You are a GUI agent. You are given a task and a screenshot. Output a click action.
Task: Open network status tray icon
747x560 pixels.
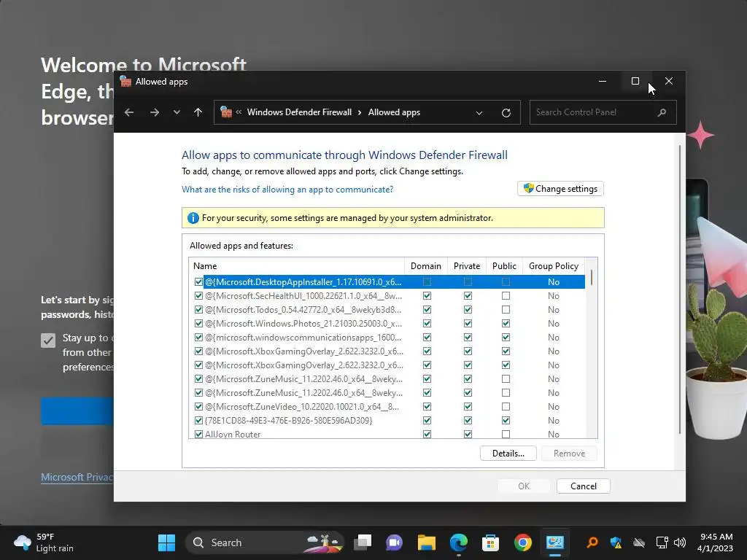coord(662,542)
